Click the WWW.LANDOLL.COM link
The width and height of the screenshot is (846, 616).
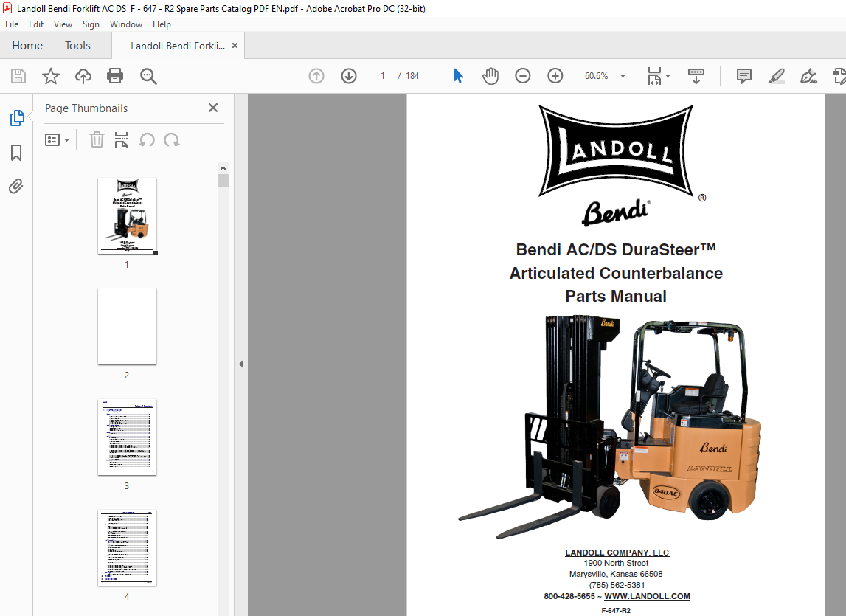coord(647,596)
